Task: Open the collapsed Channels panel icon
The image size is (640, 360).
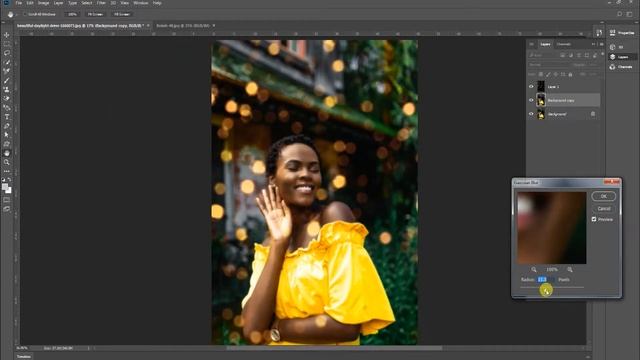Action: (x=612, y=67)
